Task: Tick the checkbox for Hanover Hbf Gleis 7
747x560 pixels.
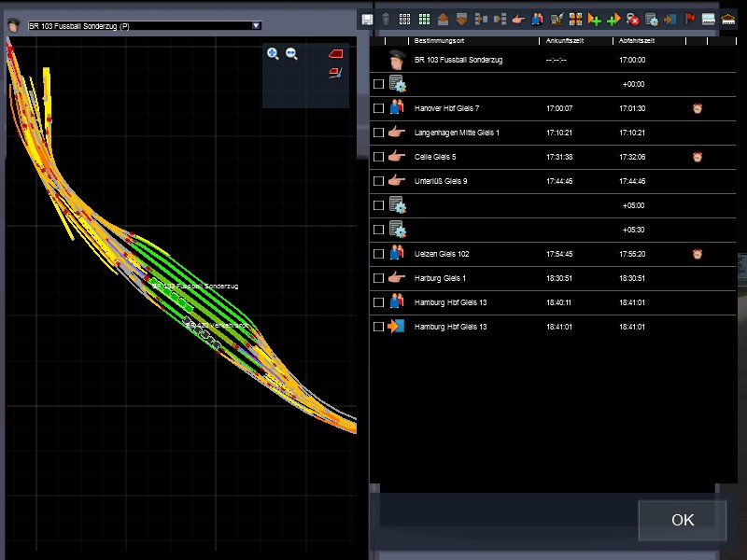Action: [x=378, y=108]
